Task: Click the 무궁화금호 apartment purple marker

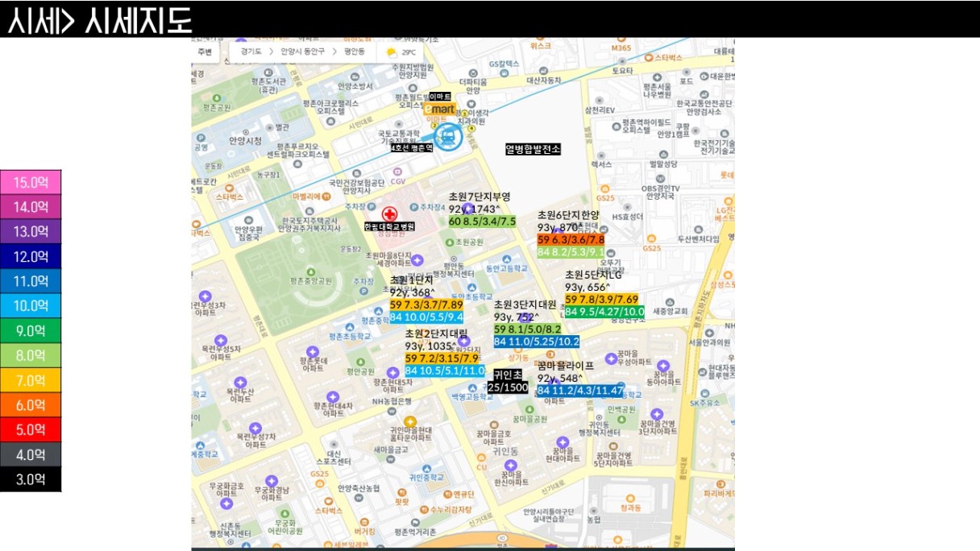Action: tap(226, 503)
